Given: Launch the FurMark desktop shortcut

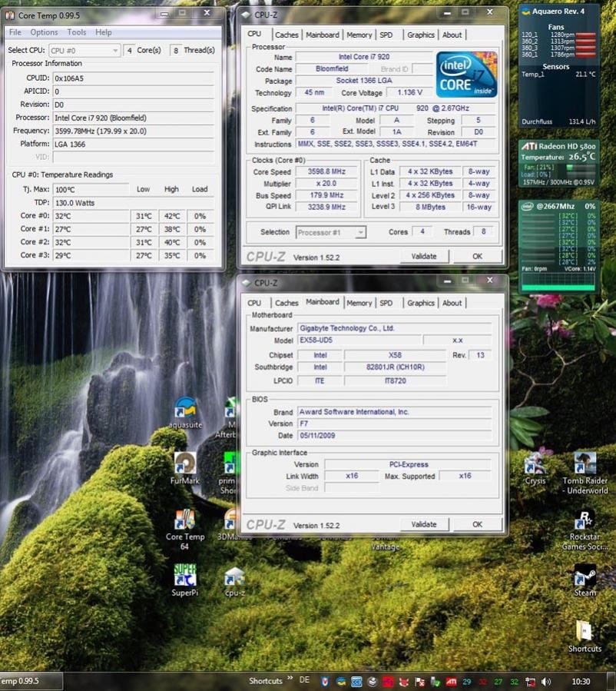Looking at the screenshot, I should coord(185,469).
